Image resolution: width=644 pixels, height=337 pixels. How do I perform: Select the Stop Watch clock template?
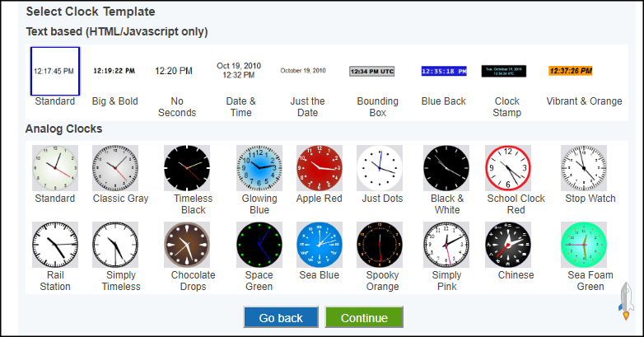[x=584, y=168]
